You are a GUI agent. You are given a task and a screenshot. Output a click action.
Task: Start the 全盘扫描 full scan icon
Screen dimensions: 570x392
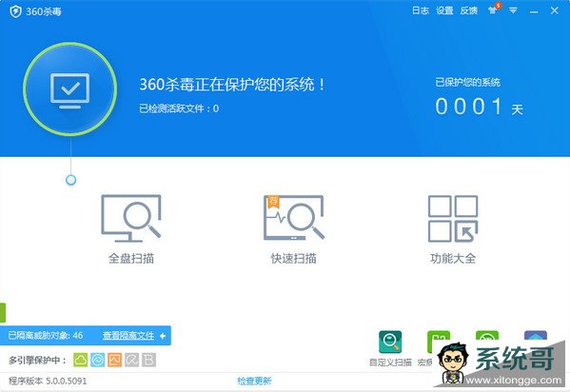point(131,218)
